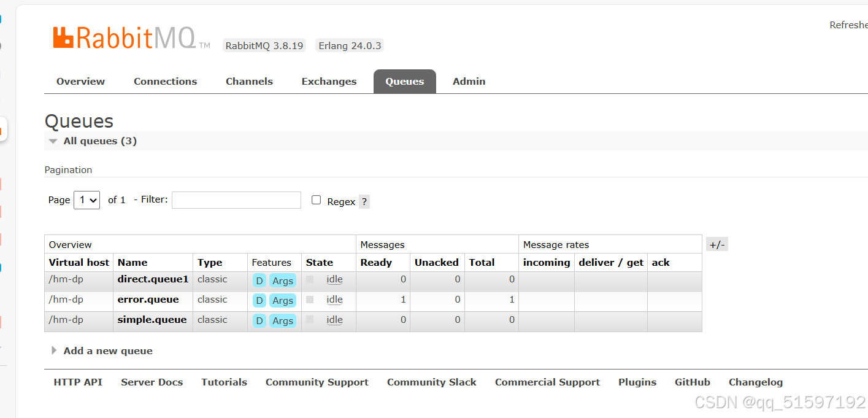
Task: Enable the Regex checkbox
Action: tap(316, 200)
